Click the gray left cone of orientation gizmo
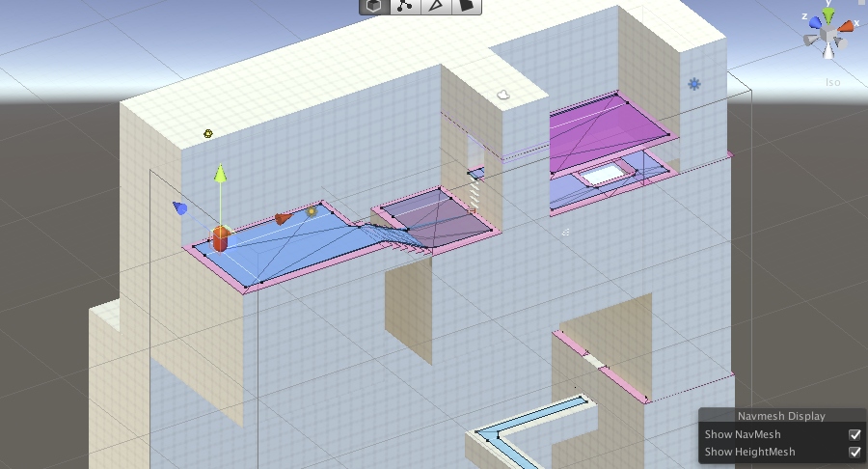868x469 pixels. [x=811, y=41]
